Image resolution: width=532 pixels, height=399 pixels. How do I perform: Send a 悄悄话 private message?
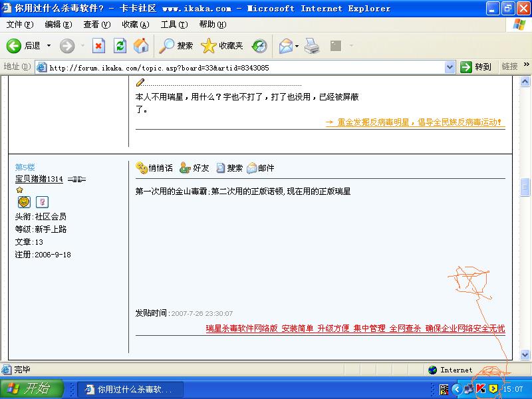[x=154, y=168]
